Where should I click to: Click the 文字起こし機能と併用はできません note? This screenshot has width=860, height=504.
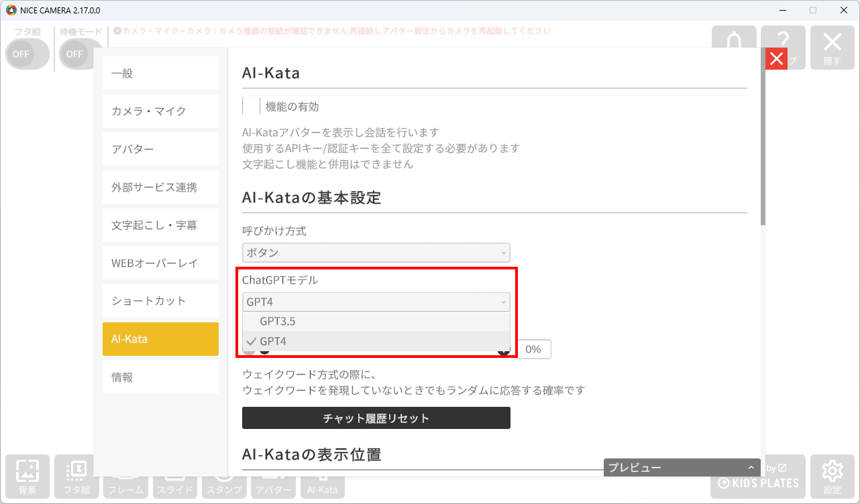(x=327, y=164)
